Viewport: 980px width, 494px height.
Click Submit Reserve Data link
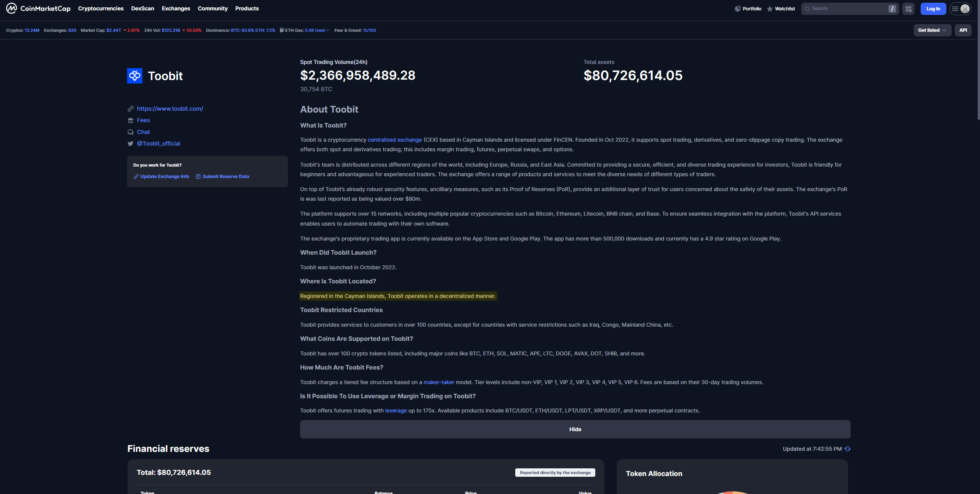[222, 177]
